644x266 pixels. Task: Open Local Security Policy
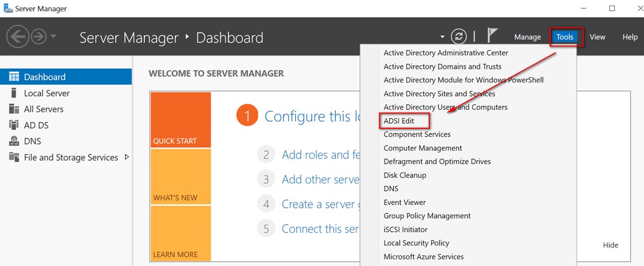[416, 242]
